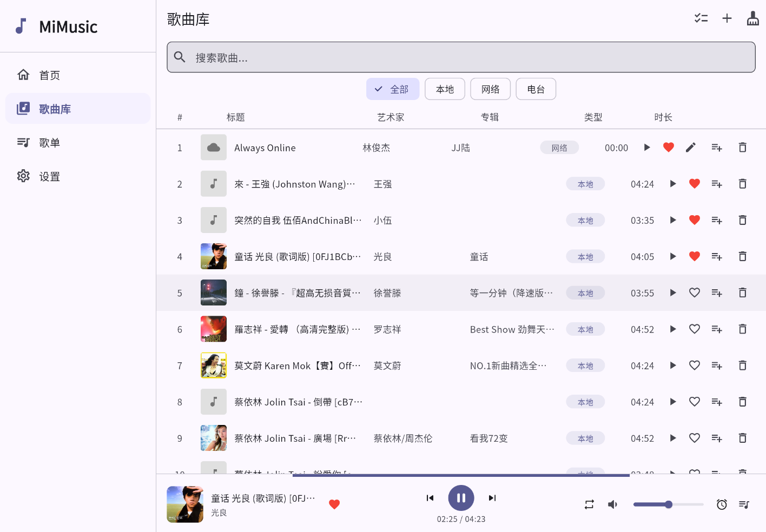766x532 pixels.
Task: Open the sleep timer alarm icon
Action: click(x=721, y=504)
